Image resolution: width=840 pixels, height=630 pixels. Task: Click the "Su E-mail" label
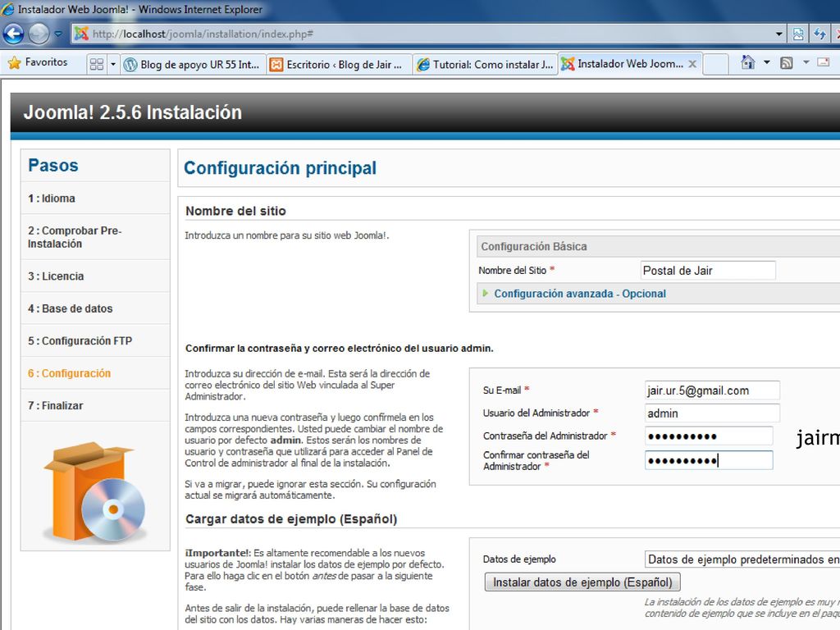(x=502, y=390)
